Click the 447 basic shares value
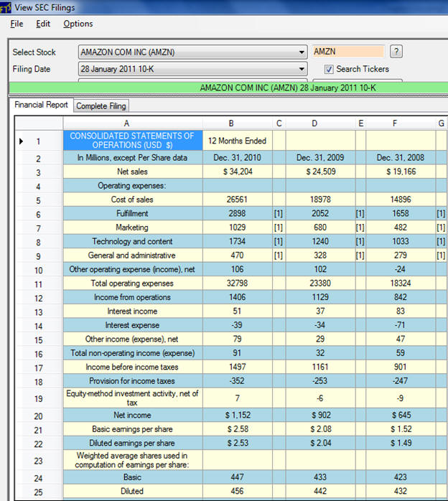 (x=238, y=477)
